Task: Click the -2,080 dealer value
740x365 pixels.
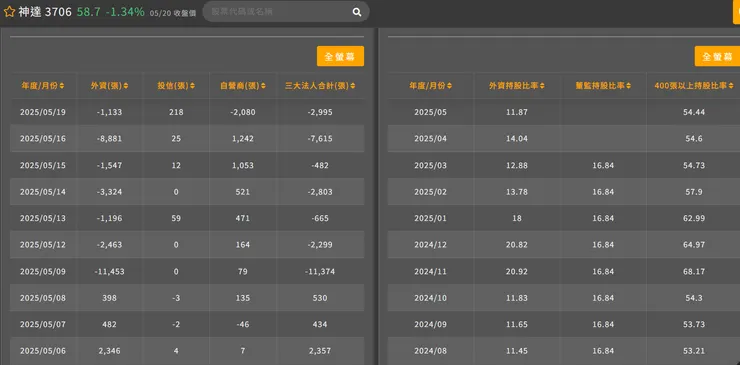Action: pyautogui.click(x=243, y=112)
